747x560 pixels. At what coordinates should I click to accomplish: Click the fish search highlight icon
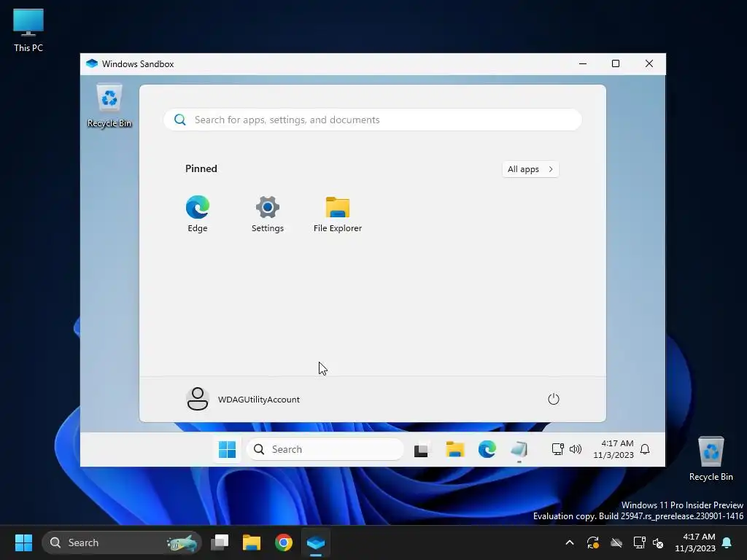click(x=182, y=542)
